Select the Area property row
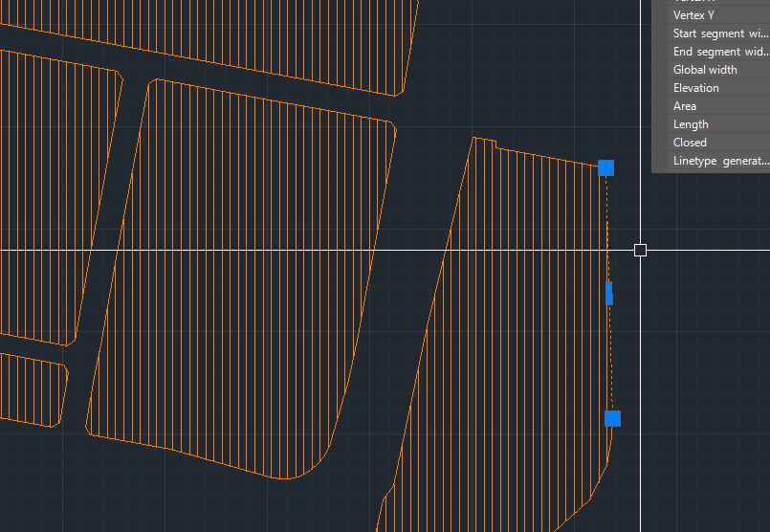 719,106
